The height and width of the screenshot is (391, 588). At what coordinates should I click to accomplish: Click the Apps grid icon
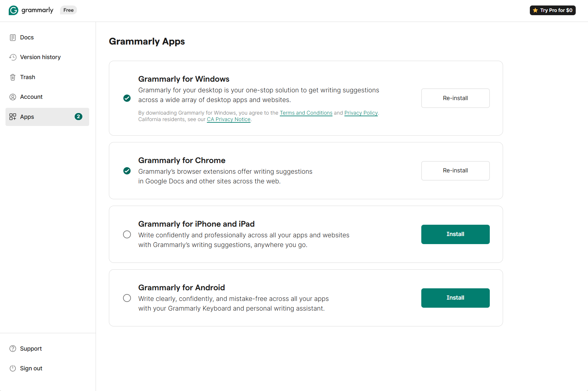(x=13, y=117)
